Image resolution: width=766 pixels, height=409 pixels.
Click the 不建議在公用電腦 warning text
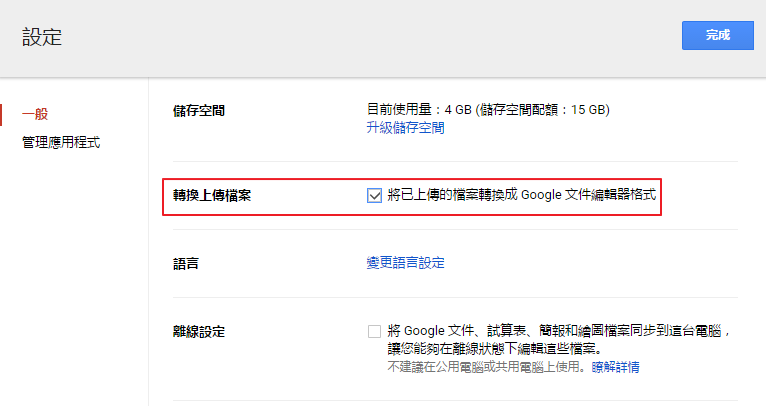click(486, 367)
